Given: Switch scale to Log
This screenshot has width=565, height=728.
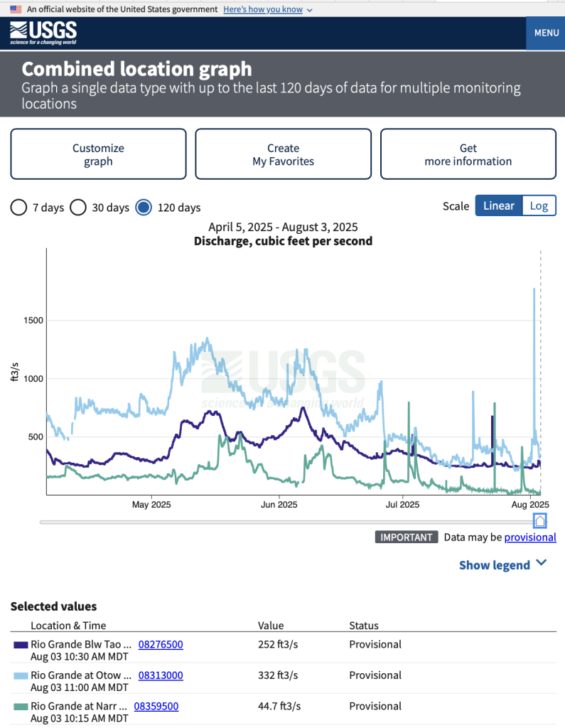Looking at the screenshot, I should point(539,205).
